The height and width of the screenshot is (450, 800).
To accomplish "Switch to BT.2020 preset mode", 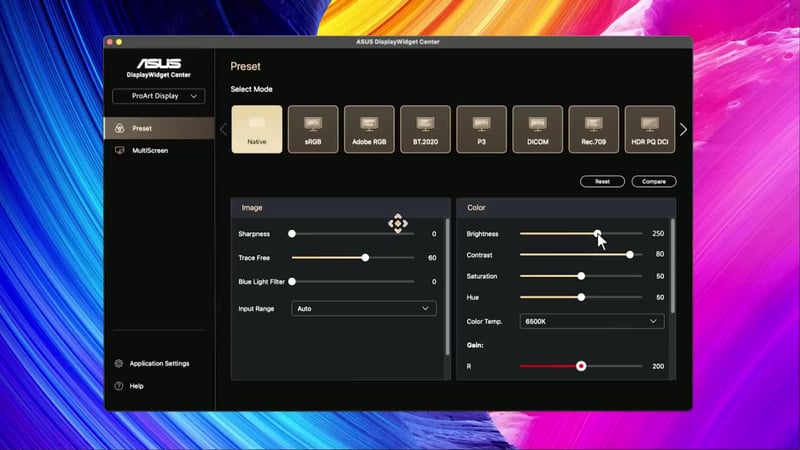I will pos(425,129).
